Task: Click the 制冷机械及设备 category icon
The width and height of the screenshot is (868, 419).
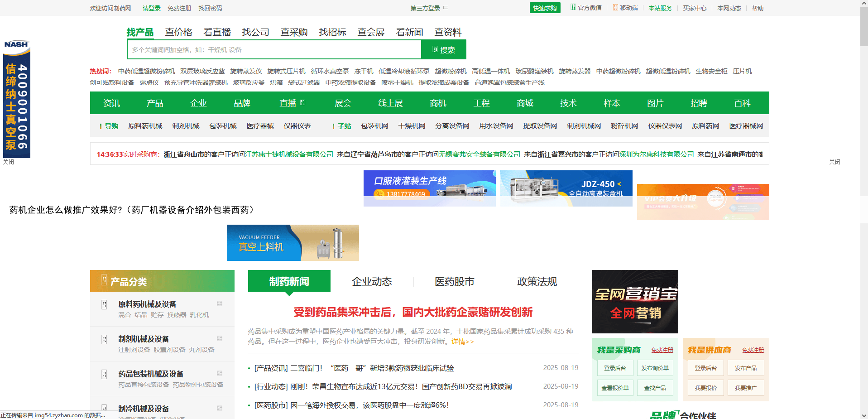Action: (103, 408)
